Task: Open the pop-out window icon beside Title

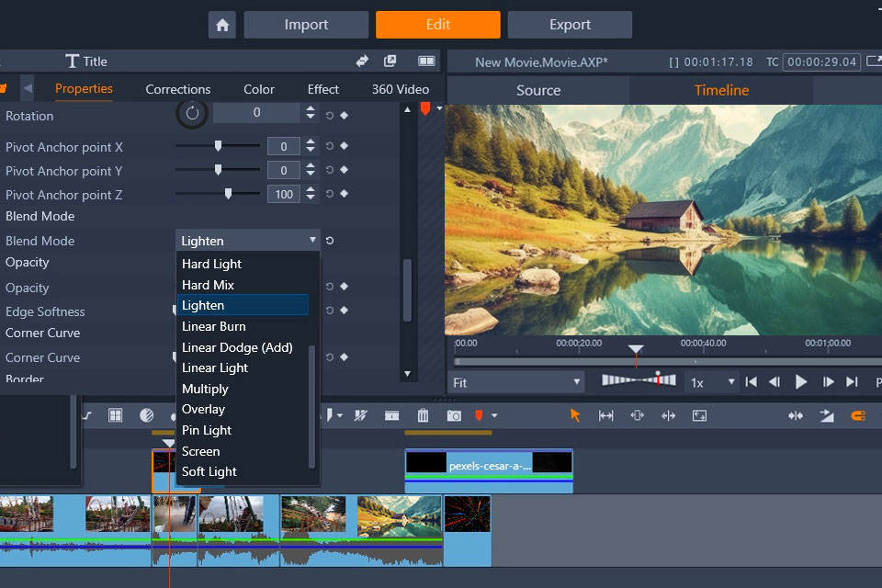Action: pyautogui.click(x=390, y=61)
